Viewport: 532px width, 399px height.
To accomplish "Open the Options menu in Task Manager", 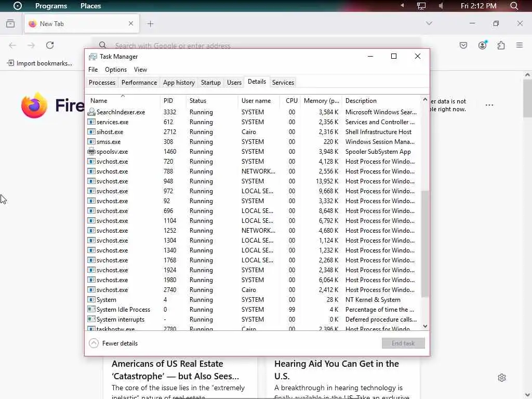I will pyautogui.click(x=116, y=70).
